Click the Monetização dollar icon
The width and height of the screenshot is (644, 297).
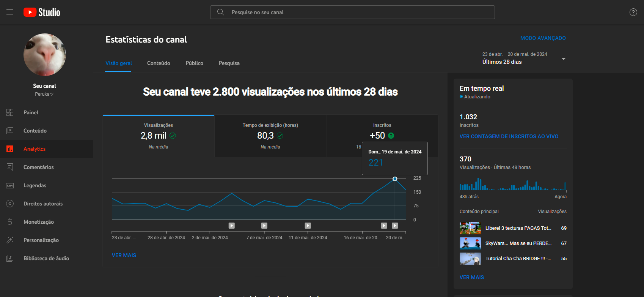(x=10, y=222)
